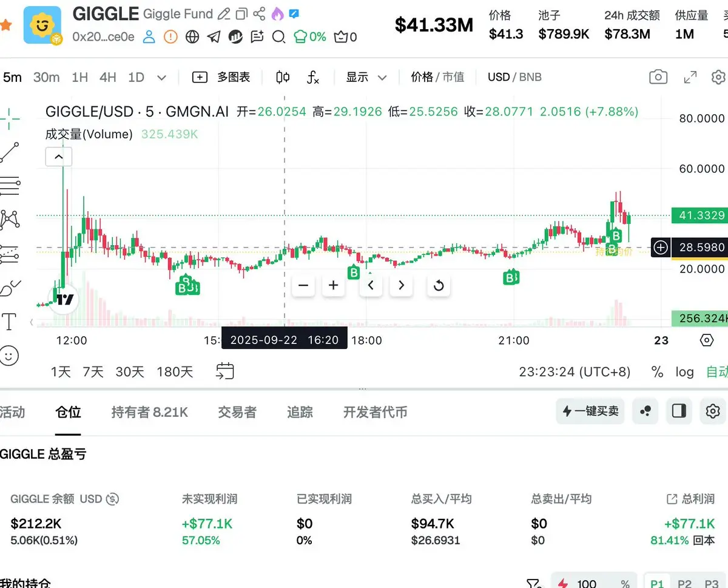Screen dimensions: 728x588
Task: Click the magnifier search icon in header
Action: (278, 38)
